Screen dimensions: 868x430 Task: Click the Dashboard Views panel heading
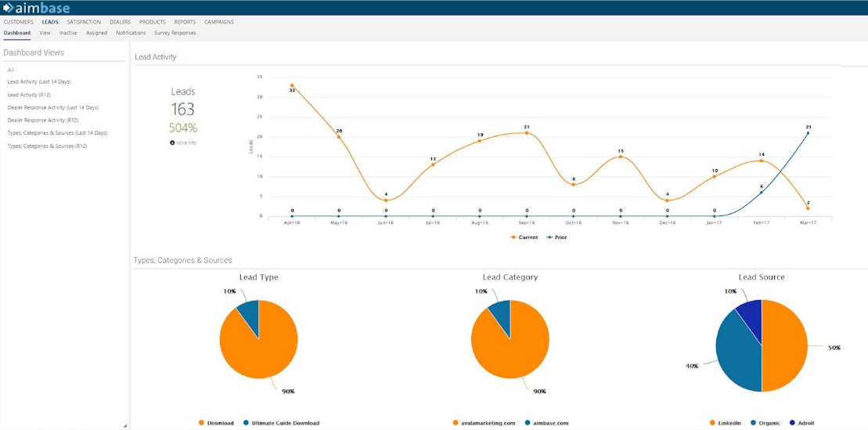coord(34,52)
